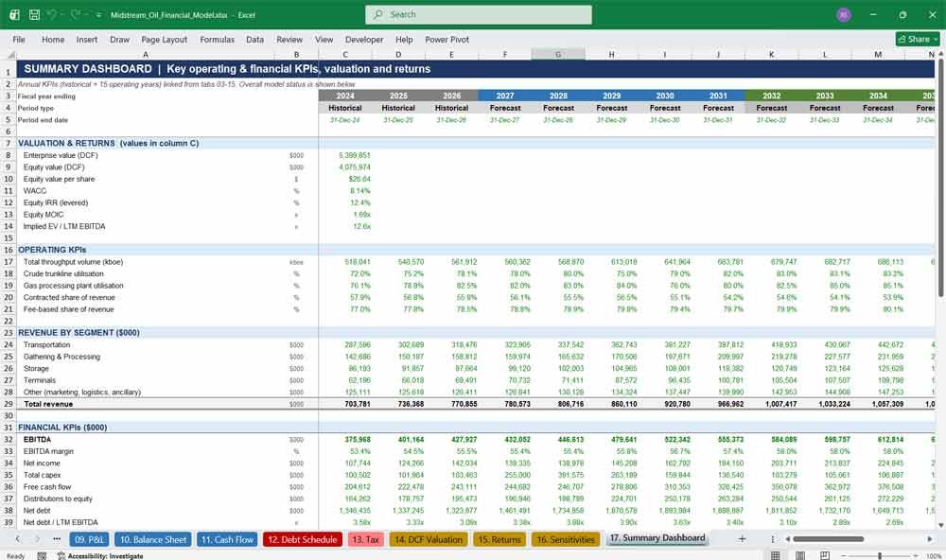
Task: Open the Undo history dropdown arrow
Action: click(62, 15)
